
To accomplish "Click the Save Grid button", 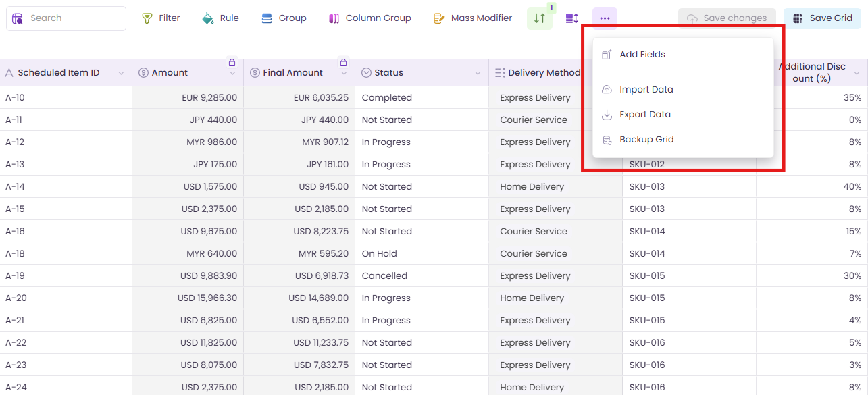I will coord(822,18).
